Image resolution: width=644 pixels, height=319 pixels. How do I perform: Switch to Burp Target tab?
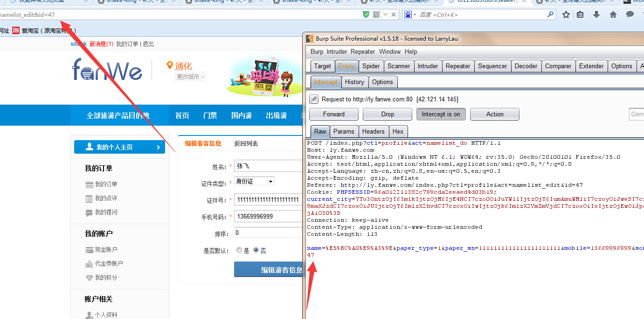(x=322, y=66)
